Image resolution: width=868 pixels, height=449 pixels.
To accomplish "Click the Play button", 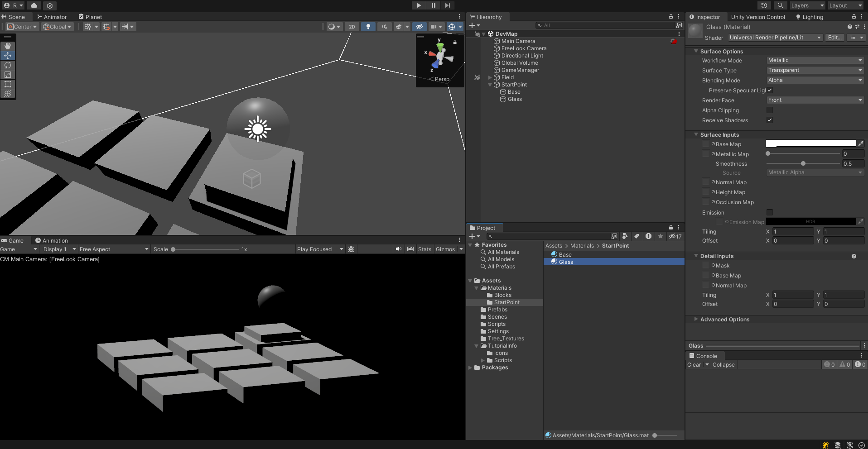I will point(419,5).
